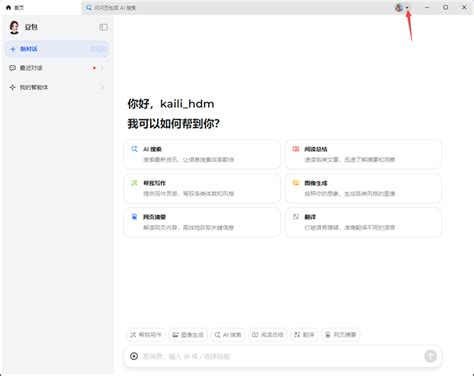Select the 图像生成 chip above the input
The width and height of the screenshot is (474, 376).
188,335
